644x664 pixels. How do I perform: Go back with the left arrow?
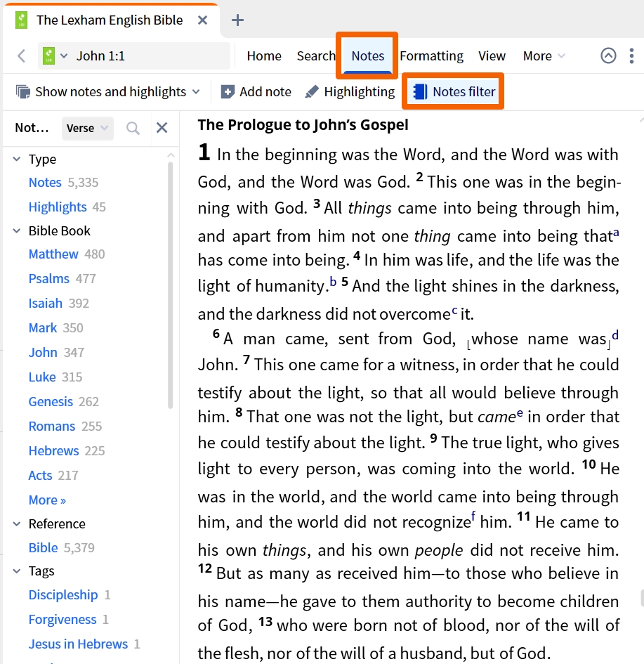[22, 56]
